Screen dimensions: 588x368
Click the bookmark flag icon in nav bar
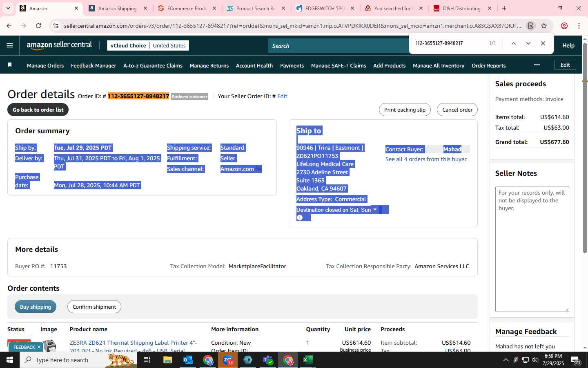tap(10, 65)
